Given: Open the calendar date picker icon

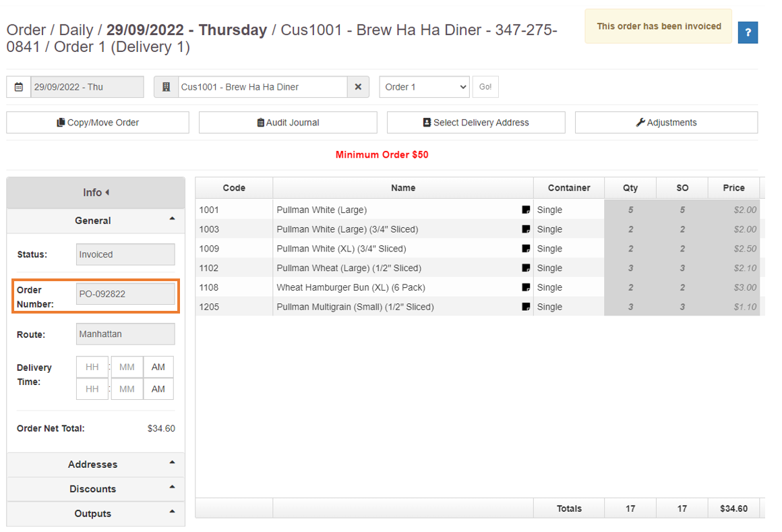Looking at the screenshot, I should point(18,87).
